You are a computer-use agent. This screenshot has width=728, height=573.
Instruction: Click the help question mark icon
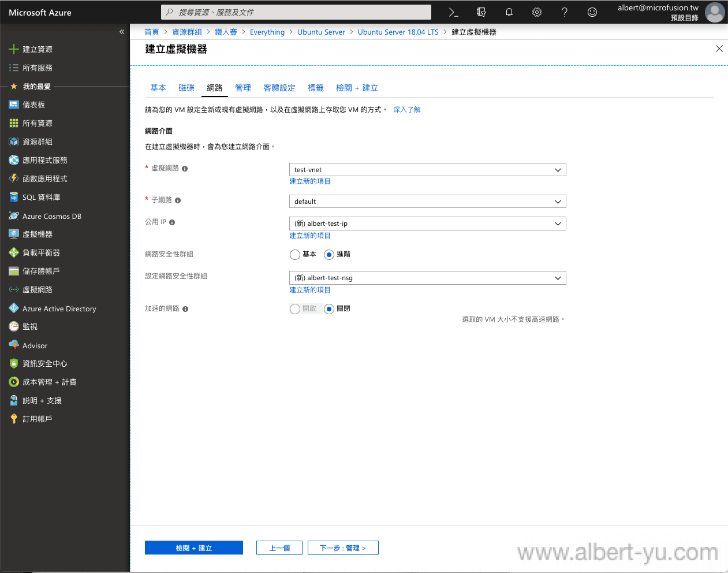click(x=565, y=12)
